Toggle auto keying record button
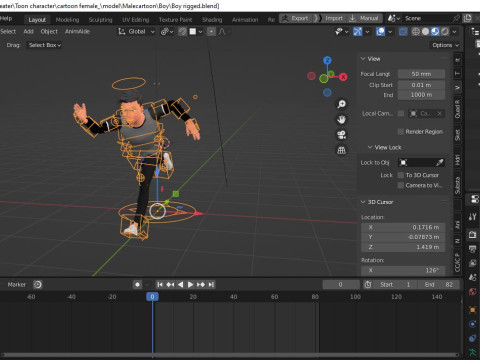Image resolution: width=480 pixels, height=360 pixels. (137, 285)
